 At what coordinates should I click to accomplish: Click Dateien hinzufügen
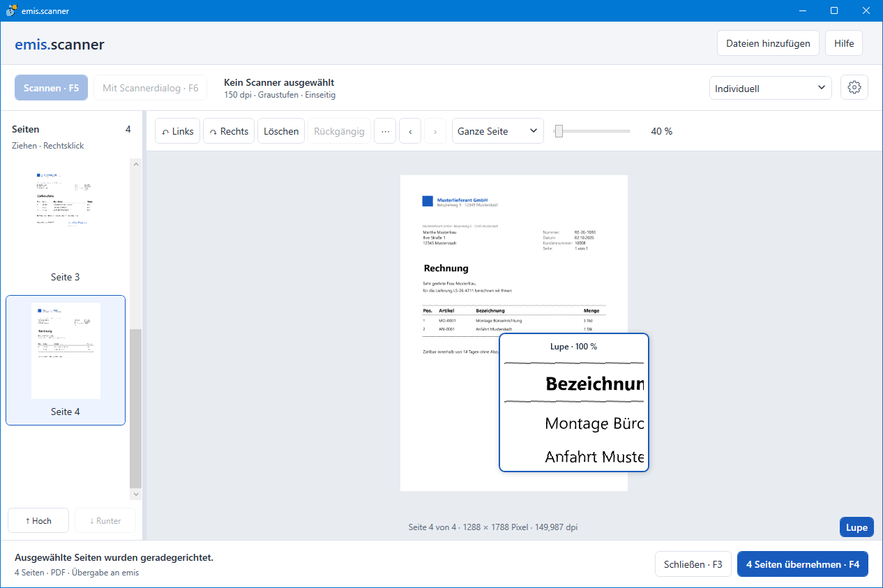coord(768,43)
